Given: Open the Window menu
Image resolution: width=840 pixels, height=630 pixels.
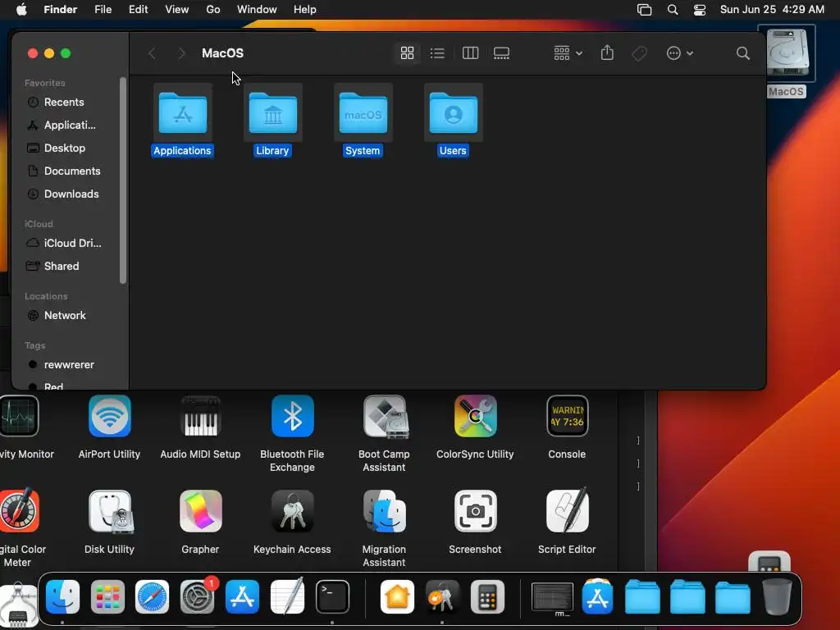Looking at the screenshot, I should (257, 9).
